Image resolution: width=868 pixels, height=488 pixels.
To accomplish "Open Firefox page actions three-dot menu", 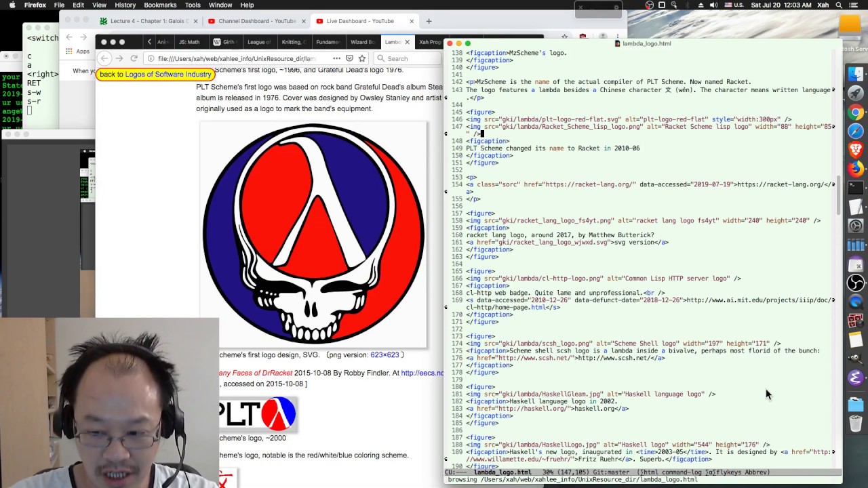I will click(x=336, y=58).
